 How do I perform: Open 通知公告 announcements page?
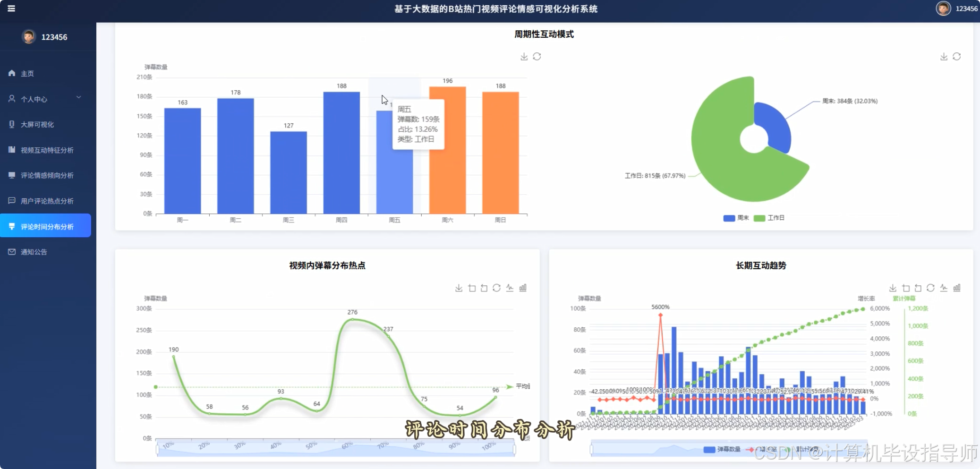coord(33,252)
